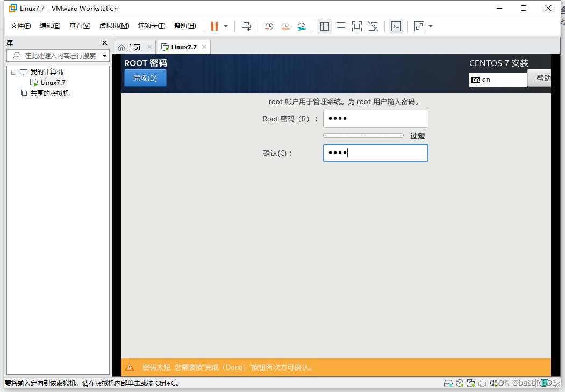Send Ctrl+Alt+Del to the VM
This screenshot has height=392, width=565.
click(246, 26)
